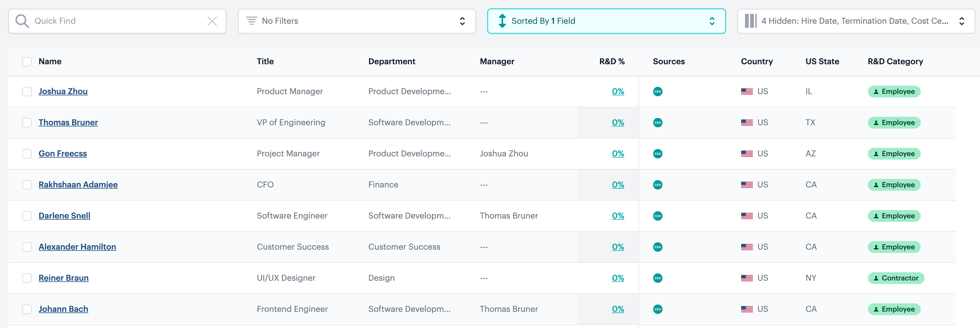Click the CSV source icon for Gon Freecss

point(657,154)
